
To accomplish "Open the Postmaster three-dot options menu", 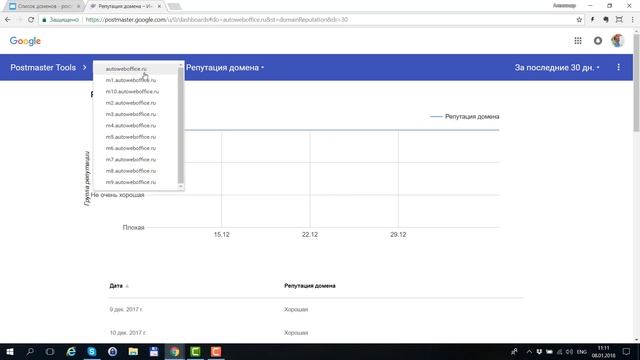I will click(618, 67).
